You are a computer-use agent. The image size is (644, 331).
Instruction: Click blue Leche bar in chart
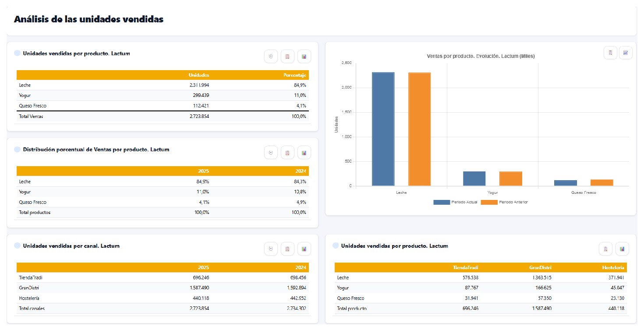tap(383, 129)
